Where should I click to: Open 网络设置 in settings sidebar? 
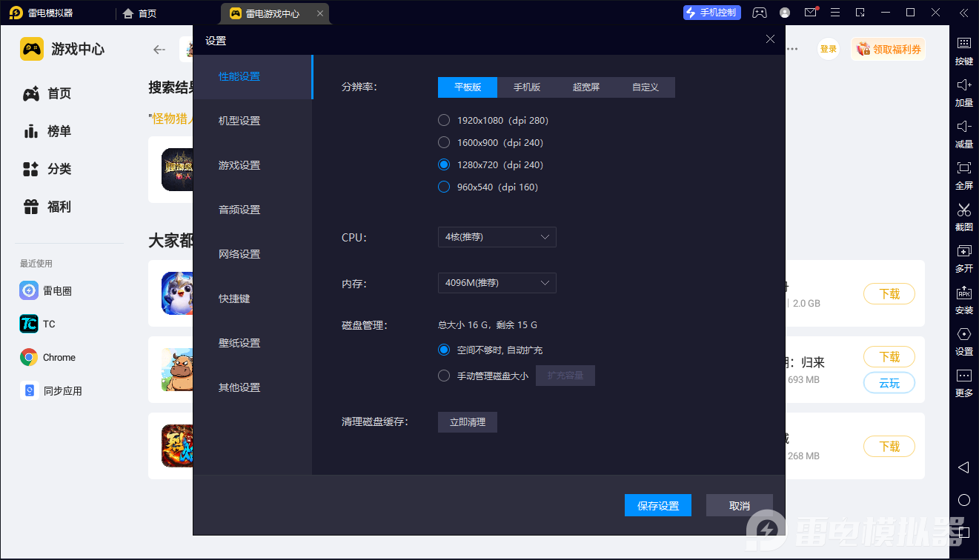(239, 254)
